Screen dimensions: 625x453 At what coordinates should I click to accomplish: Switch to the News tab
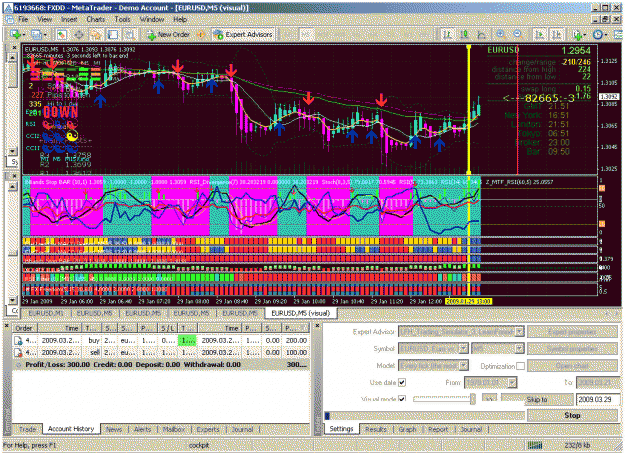coord(114,429)
